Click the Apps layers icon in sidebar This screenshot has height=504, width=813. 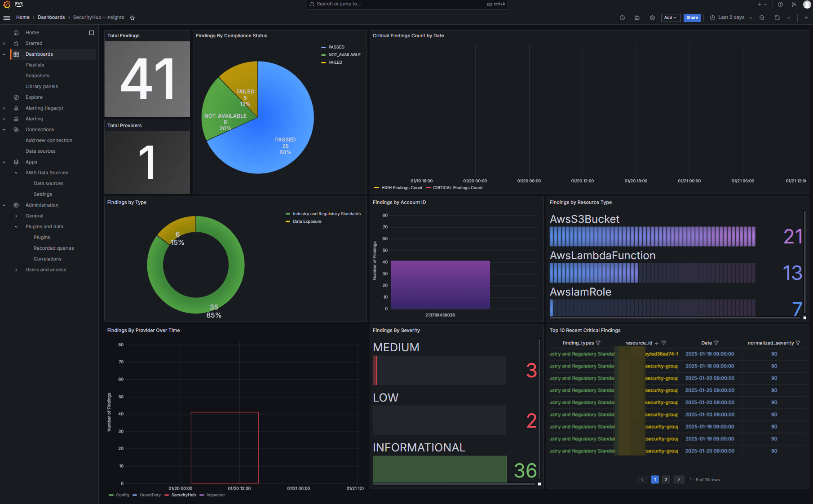pos(16,162)
